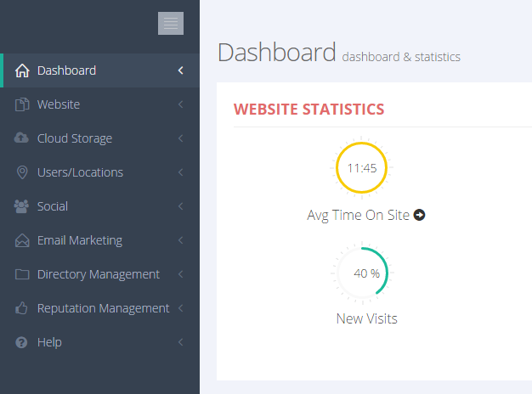Screen dimensions: 532x394
Task: Click the Email Marketing envelope icon
Action: (x=22, y=240)
